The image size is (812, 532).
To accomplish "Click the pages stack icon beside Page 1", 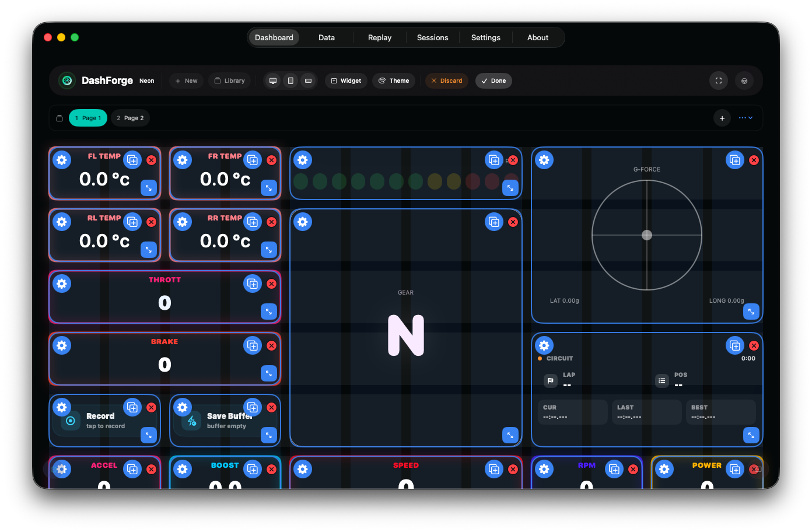I will click(x=60, y=118).
